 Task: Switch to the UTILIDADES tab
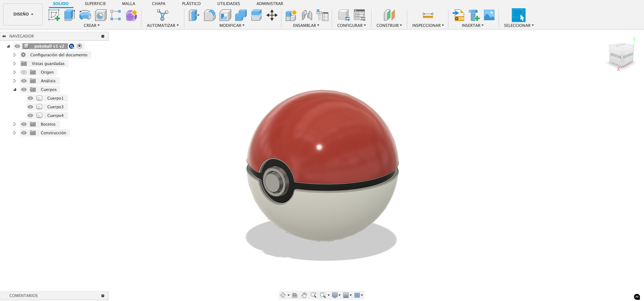click(228, 3)
